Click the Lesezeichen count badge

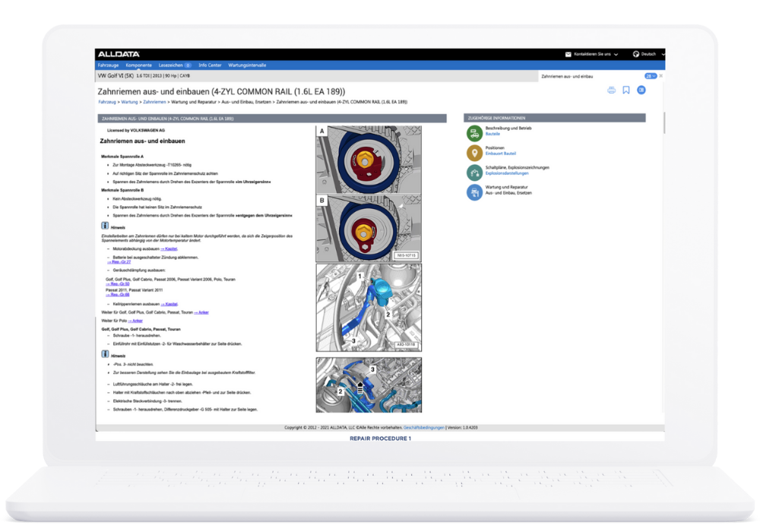click(x=188, y=65)
